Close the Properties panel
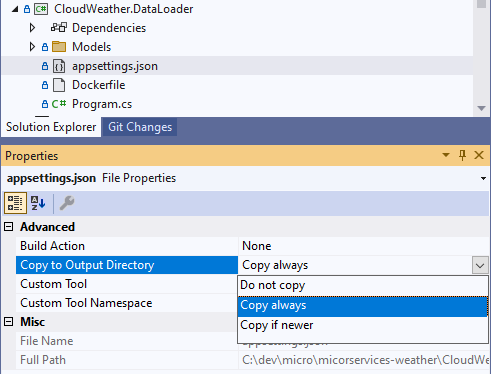Viewport: 491px width, 374px height. 479,155
